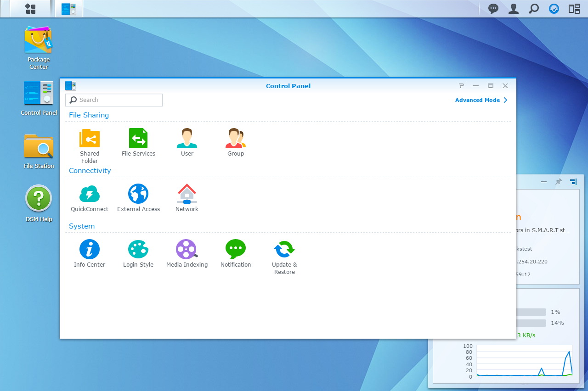The height and width of the screenshot is (391, 588).
Task: Open the Main Menu grid button
Action: point(30,9)
